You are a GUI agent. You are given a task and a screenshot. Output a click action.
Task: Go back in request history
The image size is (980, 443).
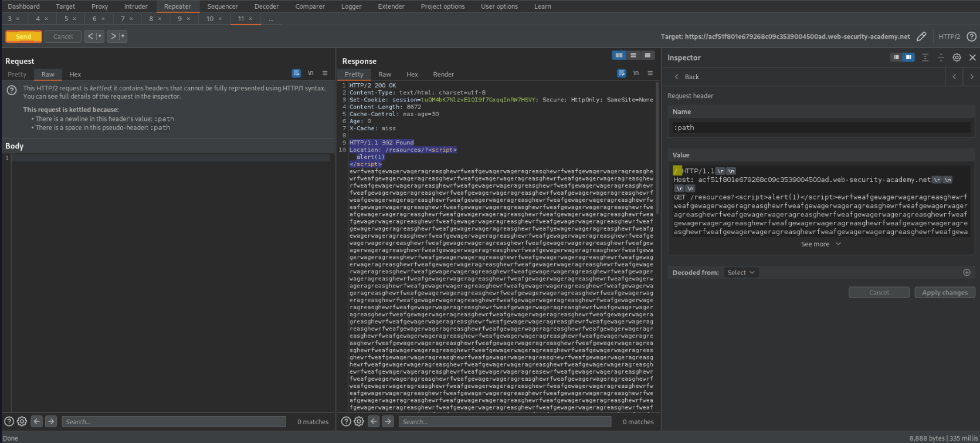click(90, 36)
